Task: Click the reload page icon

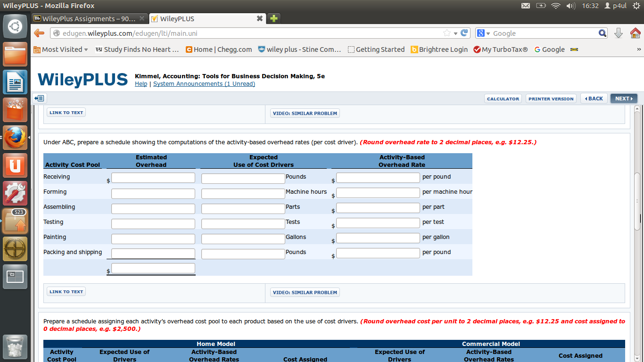Action: [464, 33]
